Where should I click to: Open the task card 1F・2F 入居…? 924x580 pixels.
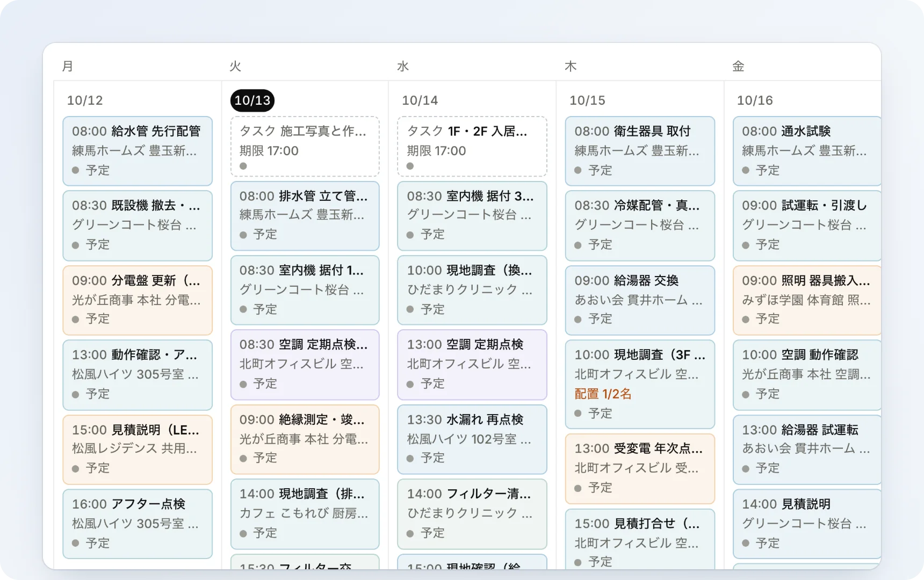click(472, 146)
